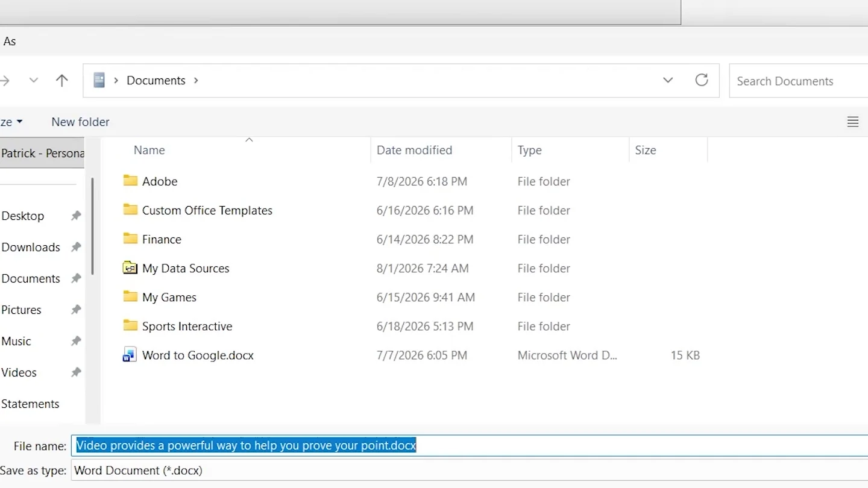The image size is (868, 488).
Task: Click the pin icon next to Documents
Action: (x=76, y=278)
